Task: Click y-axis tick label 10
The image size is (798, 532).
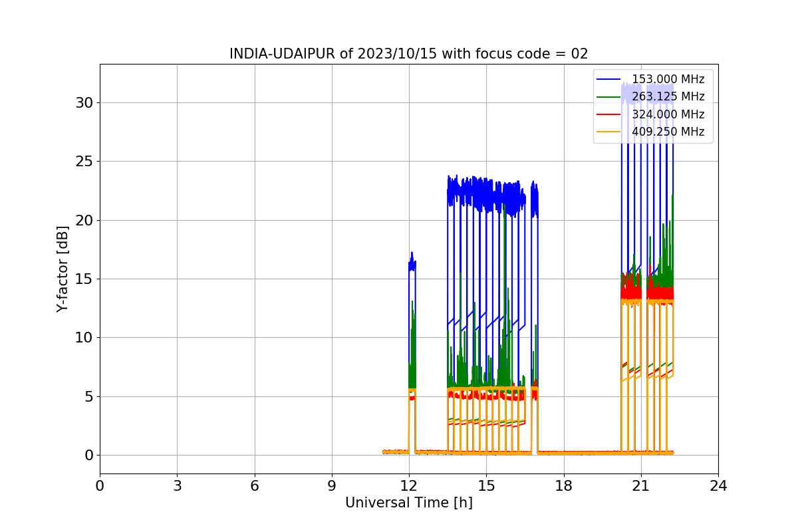Action: click(85, 338)
